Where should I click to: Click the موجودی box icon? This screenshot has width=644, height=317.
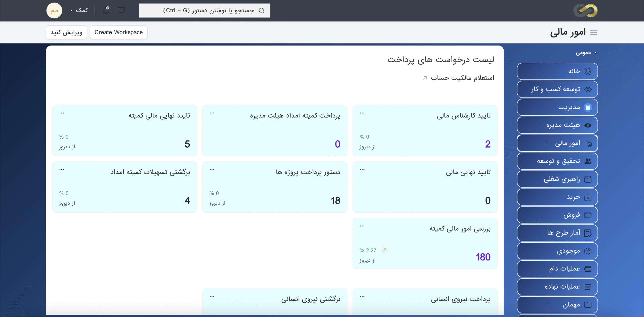coord(588,251)
